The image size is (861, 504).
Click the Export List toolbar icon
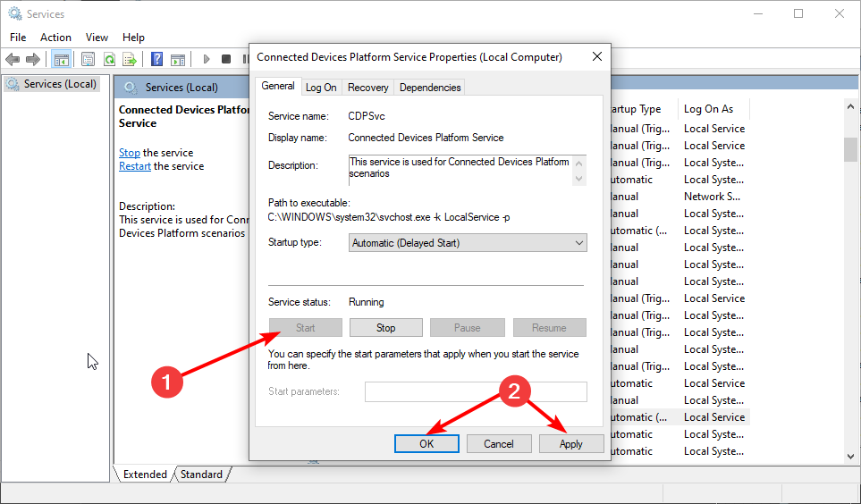130,59
